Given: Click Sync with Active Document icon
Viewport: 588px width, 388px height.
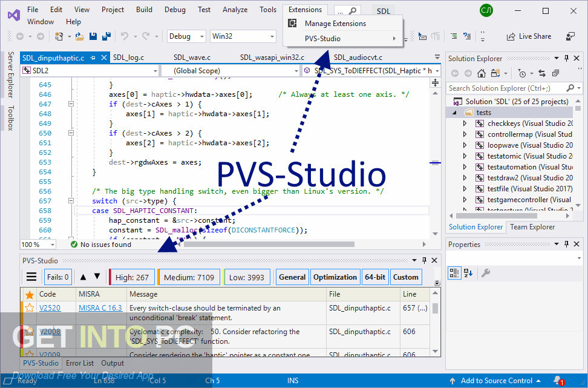Looking at the screenshot, I should click(x=542, y=73).
